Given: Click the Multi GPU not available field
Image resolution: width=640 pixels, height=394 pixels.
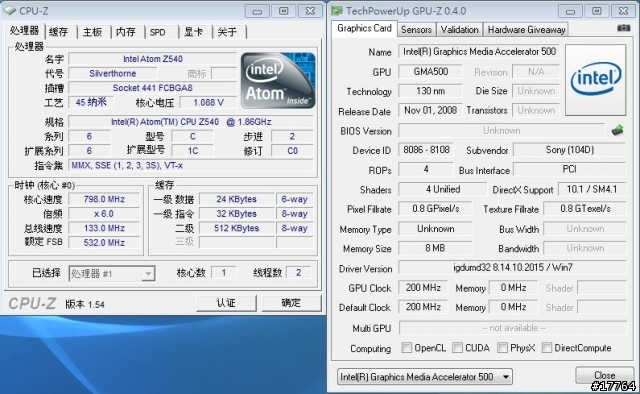Looking at the screenshot, I should pyautogui.click(x=513, y=327).
